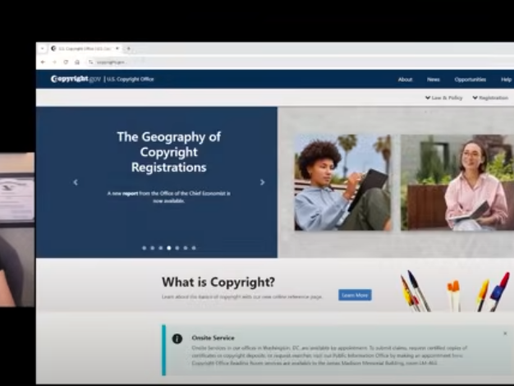Dismiss the Onsite Service notice
The height and width of the screenshot is (386, 514).
click(x=505, y=333)
